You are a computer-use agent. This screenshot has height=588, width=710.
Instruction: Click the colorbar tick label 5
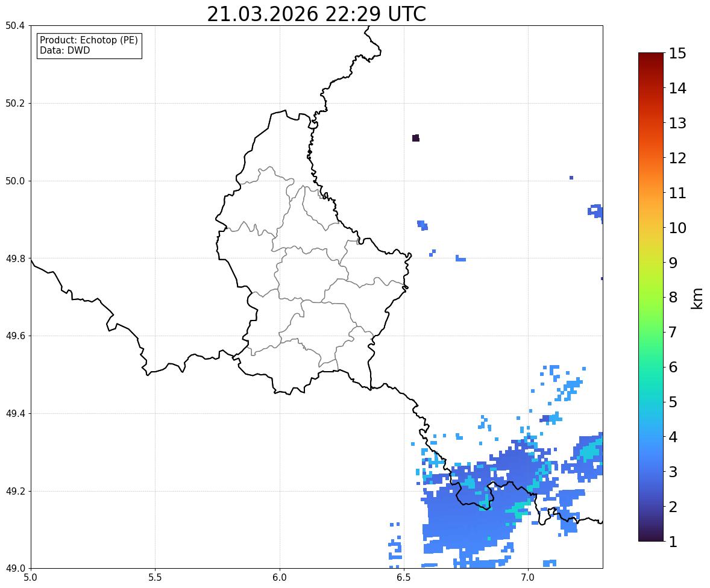point(673,402)
